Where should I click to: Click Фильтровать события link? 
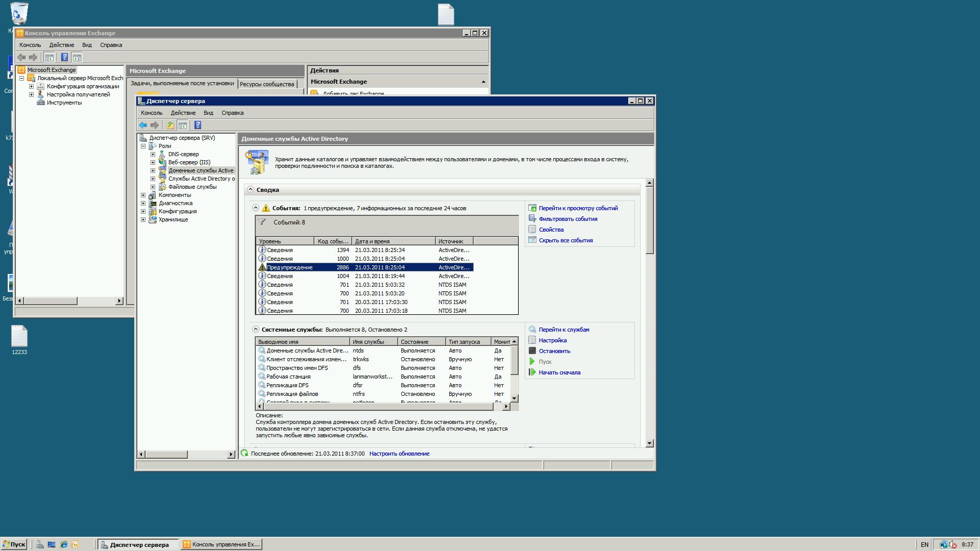tap(568, 219)
